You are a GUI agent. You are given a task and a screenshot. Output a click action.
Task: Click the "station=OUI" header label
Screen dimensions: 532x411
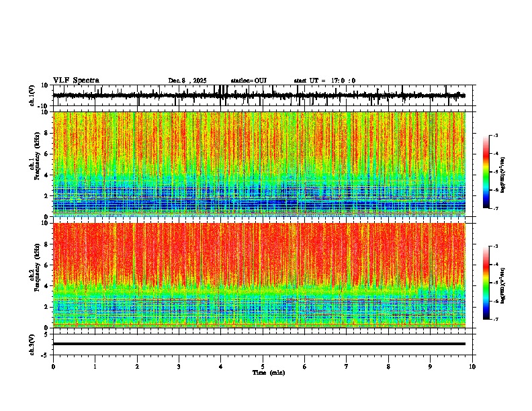tap(249, 81)
